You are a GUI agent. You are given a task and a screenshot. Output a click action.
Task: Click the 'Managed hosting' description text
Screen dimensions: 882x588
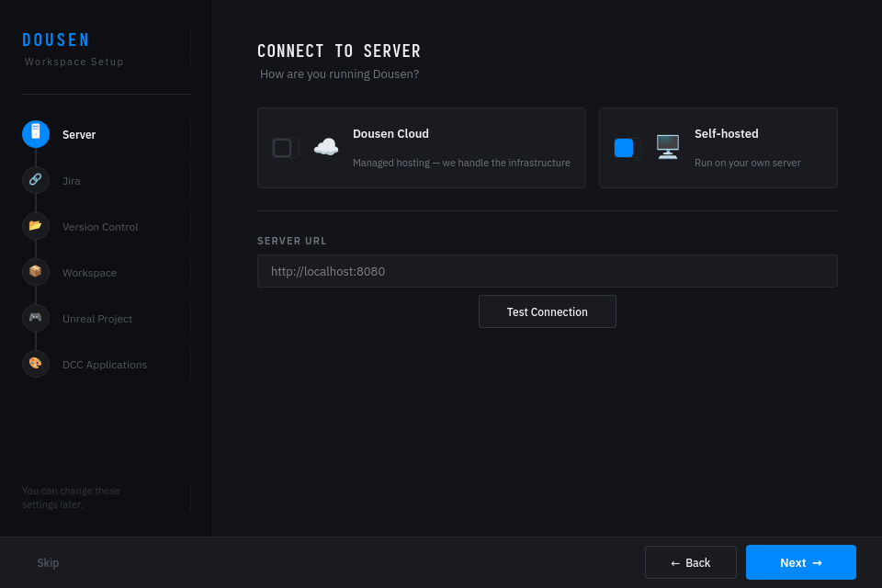click(461, 163)
